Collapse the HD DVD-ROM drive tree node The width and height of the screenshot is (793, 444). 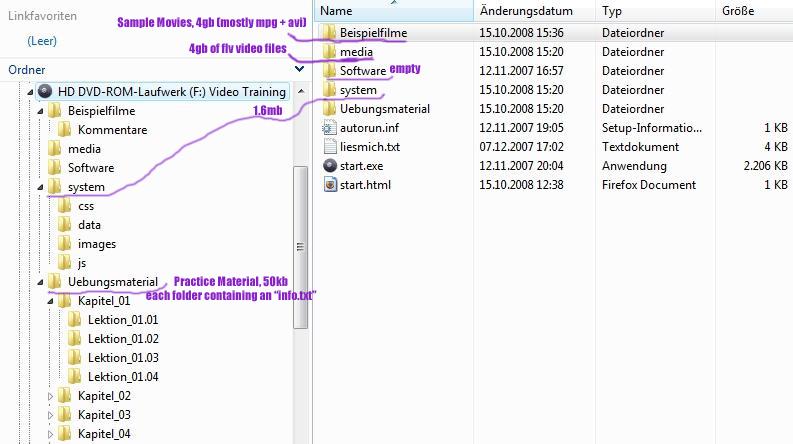click(30, 92)
